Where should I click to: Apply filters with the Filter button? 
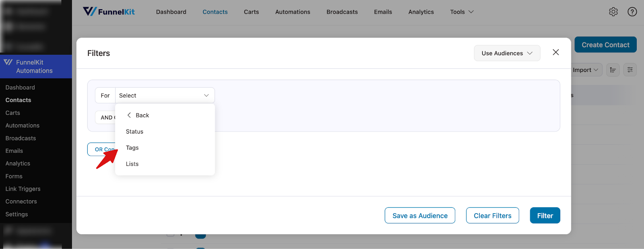pyautogui.click(x=545, y=216)
